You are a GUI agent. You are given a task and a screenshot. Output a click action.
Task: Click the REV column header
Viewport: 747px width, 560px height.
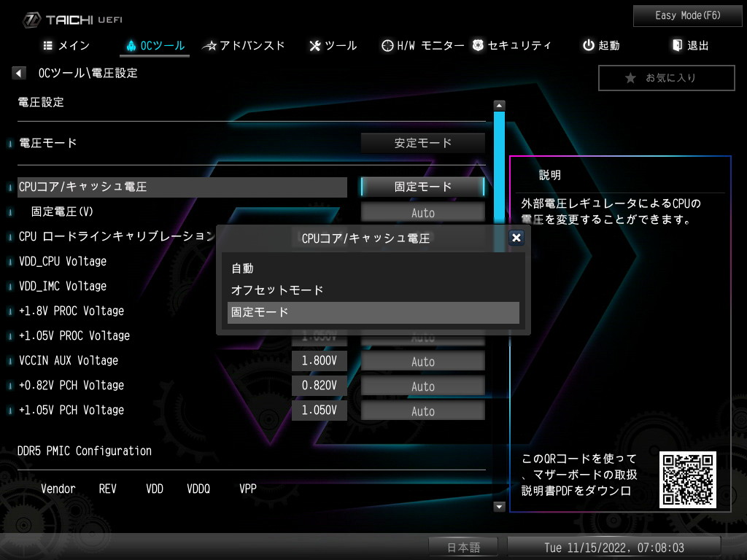pos(108,489)
